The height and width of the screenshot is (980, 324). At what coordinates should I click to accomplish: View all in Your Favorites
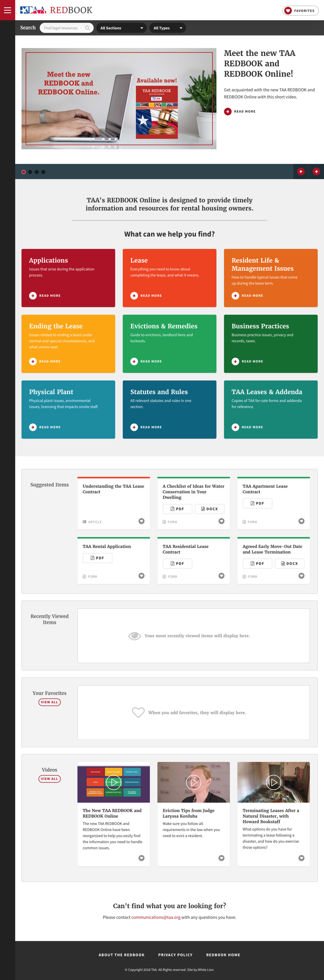pos(49,702)
